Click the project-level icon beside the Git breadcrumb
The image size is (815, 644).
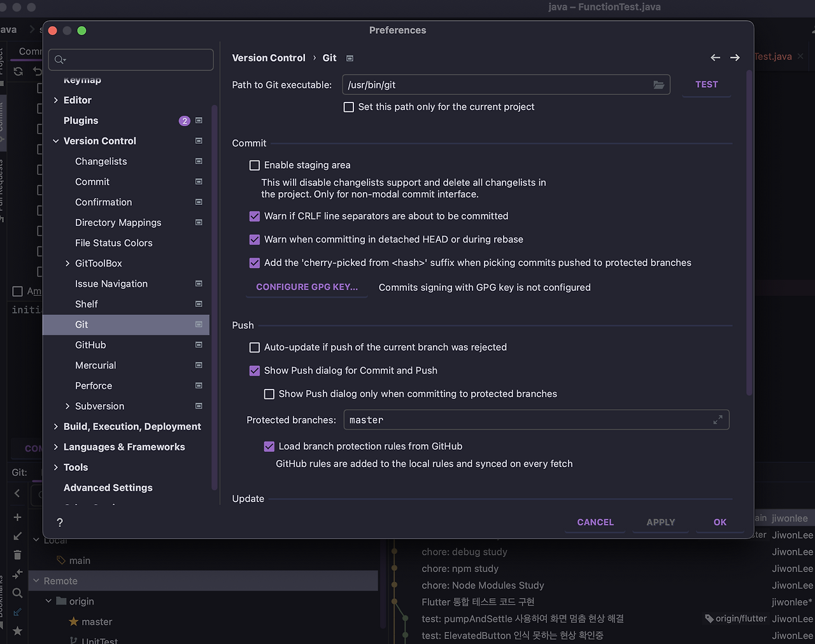tap(350, 58)
